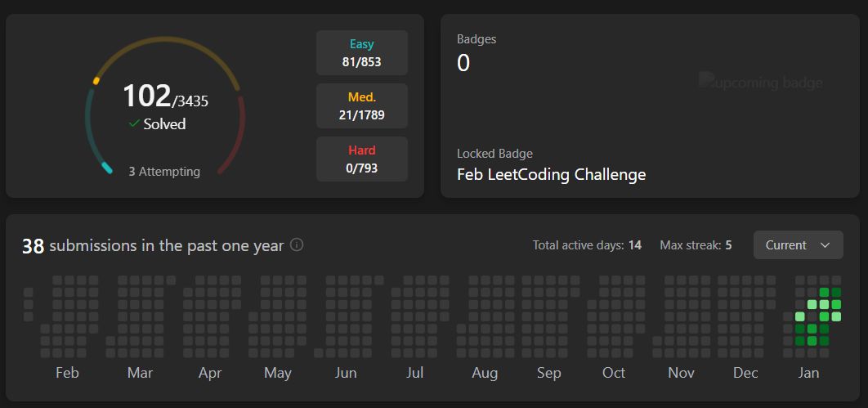This screenshot has width=868, height=408.
Task: Click the yellow medium progress arc dot
Action: (x=96, y=82)
